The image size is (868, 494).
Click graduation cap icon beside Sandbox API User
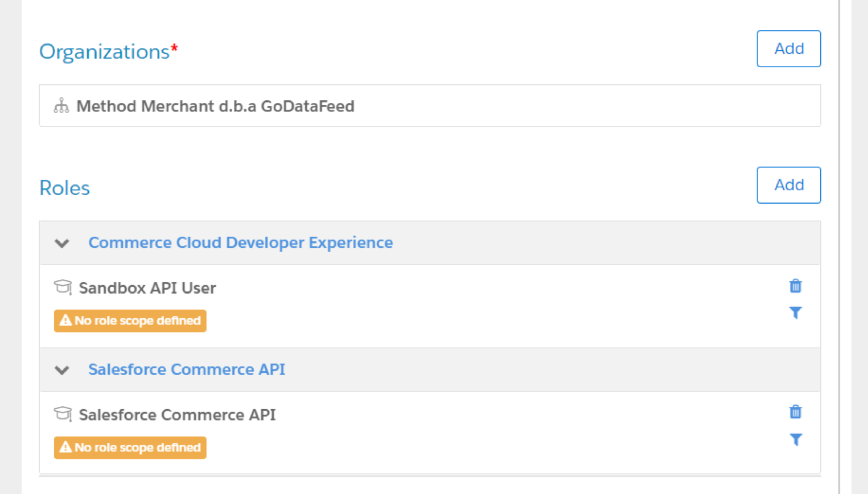[x=63, y=287]
